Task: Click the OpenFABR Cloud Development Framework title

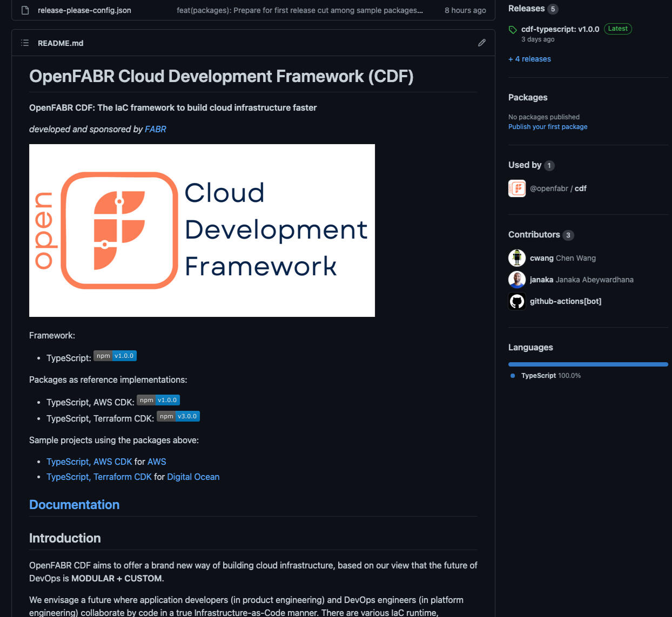Action: (221, 76)
